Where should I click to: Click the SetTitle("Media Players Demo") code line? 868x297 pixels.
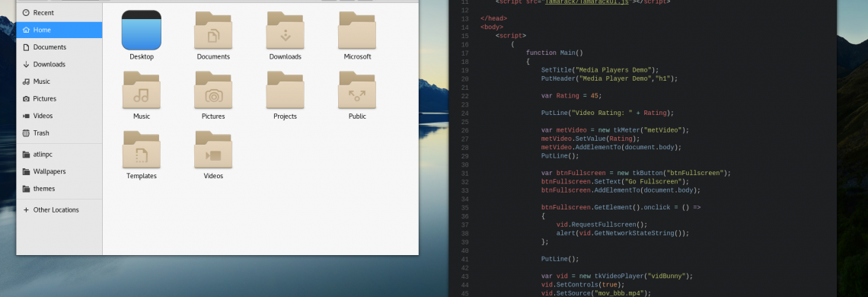(x=600, y=70)
